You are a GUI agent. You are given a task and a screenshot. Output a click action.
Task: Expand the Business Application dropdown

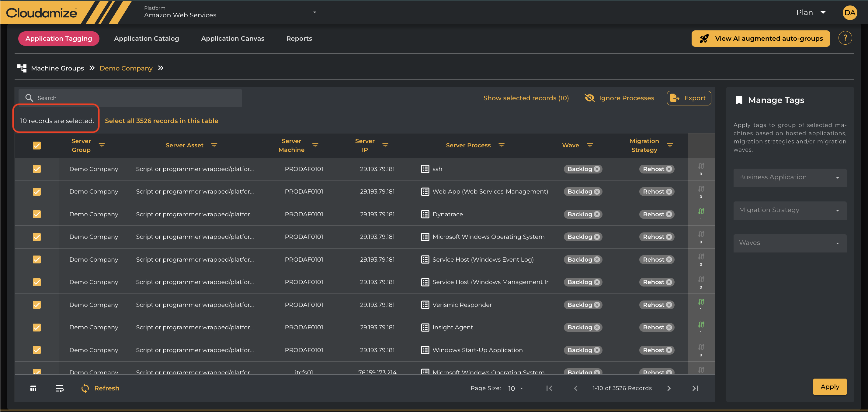pos(790,177)
